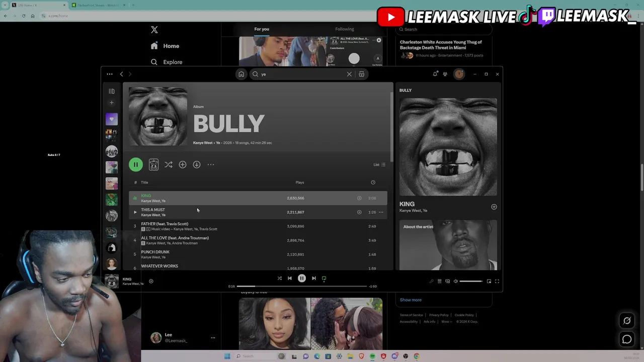The height and width of the screenshot is (362, 644).
Task: Select ALL THE LOVE (feat. Andre Troutman) track
Action: pos(258,240)
